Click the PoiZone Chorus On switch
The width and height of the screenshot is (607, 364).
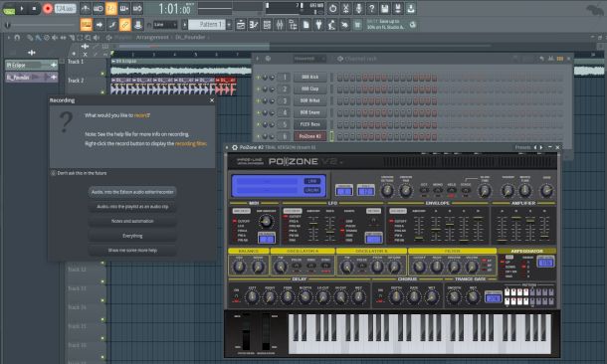380,296
